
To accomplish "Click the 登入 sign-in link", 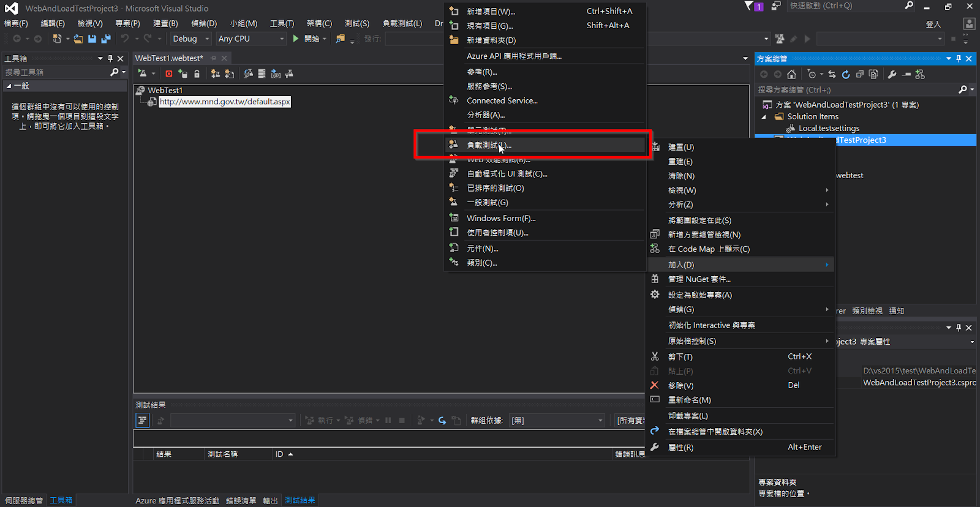I will click(x=933, y=24).
